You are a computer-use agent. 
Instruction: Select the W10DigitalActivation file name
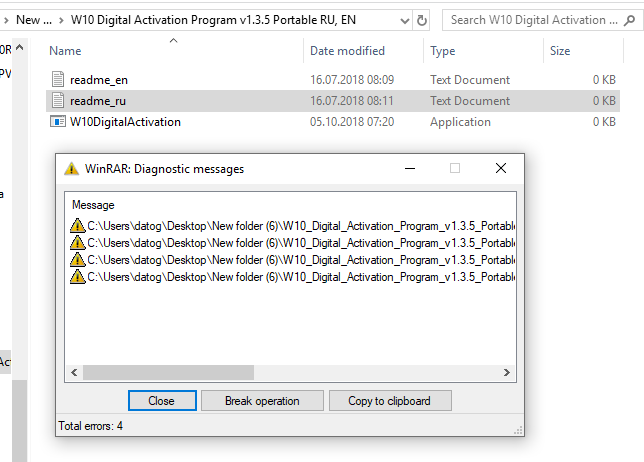[125, 122]
